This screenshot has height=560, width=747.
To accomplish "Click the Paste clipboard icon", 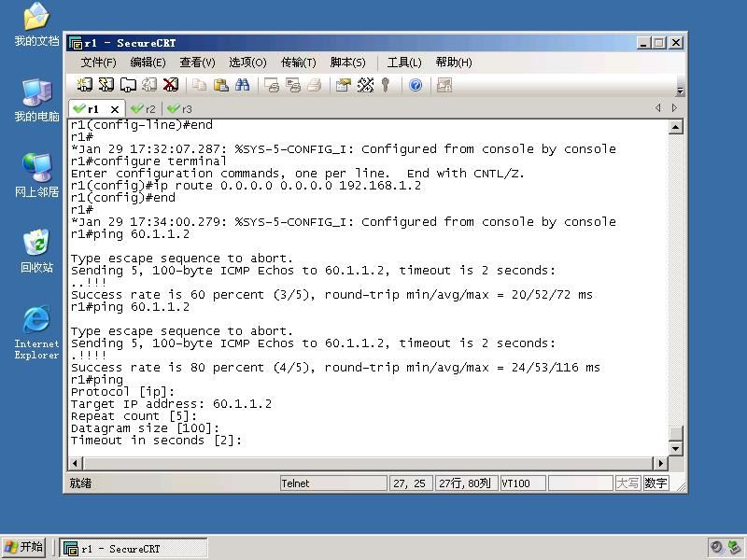I will click(220, 85).
